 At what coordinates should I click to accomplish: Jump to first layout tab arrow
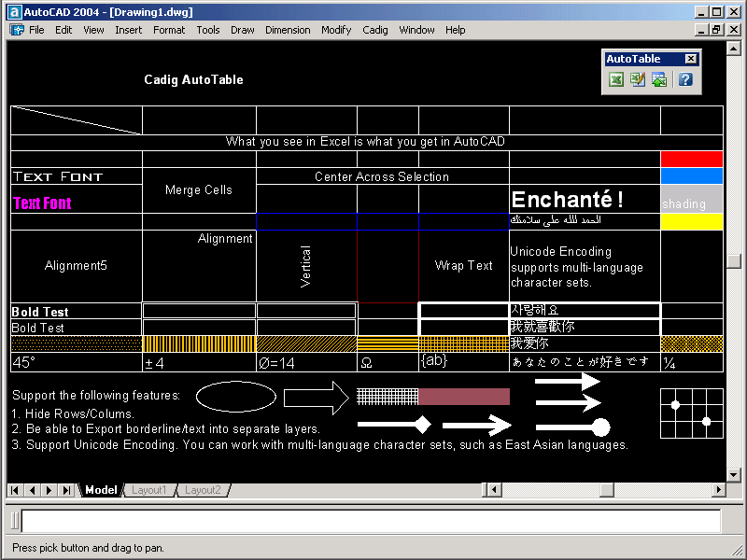coord(16,490)
